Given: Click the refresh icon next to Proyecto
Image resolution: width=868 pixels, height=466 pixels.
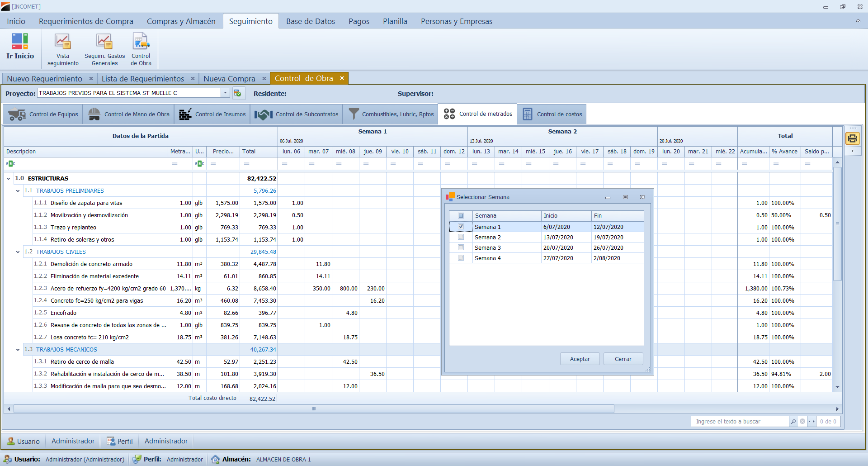Looking at the screenshot, I should click(x=238, y=93).
